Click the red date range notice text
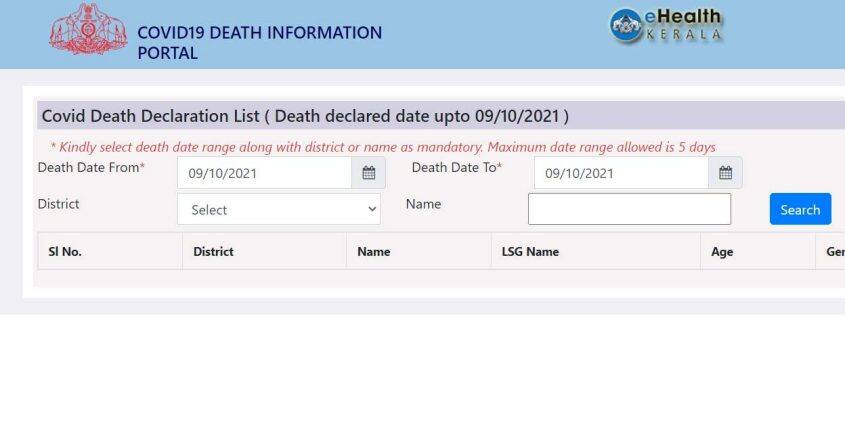 click(x=382, y=147)
